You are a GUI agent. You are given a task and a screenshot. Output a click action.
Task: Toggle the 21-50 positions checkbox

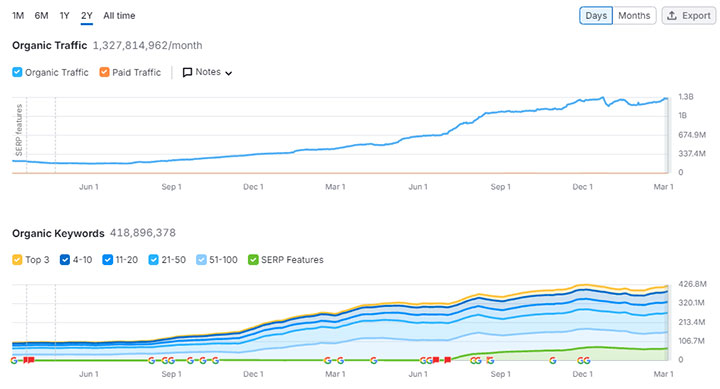(153, 260)
